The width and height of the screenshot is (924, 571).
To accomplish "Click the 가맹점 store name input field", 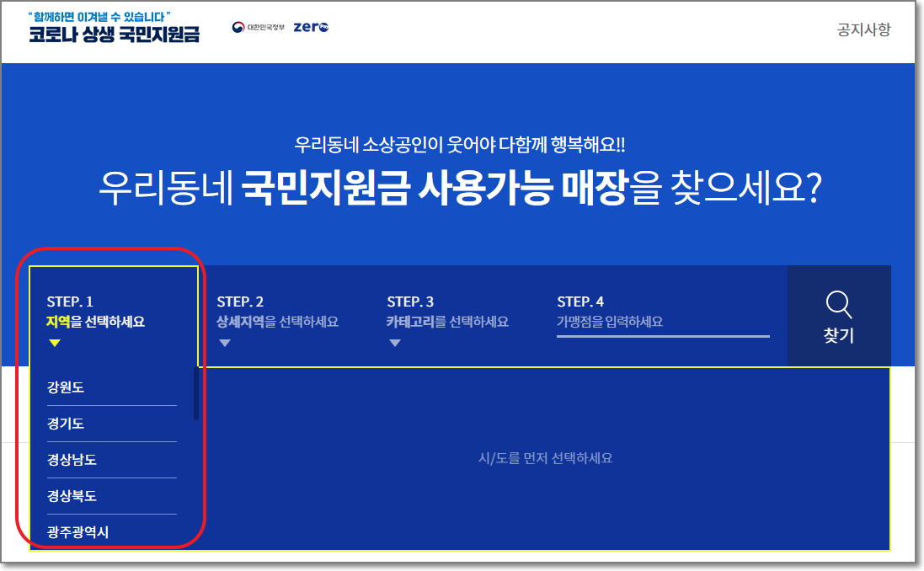I will tap(662, 324).
